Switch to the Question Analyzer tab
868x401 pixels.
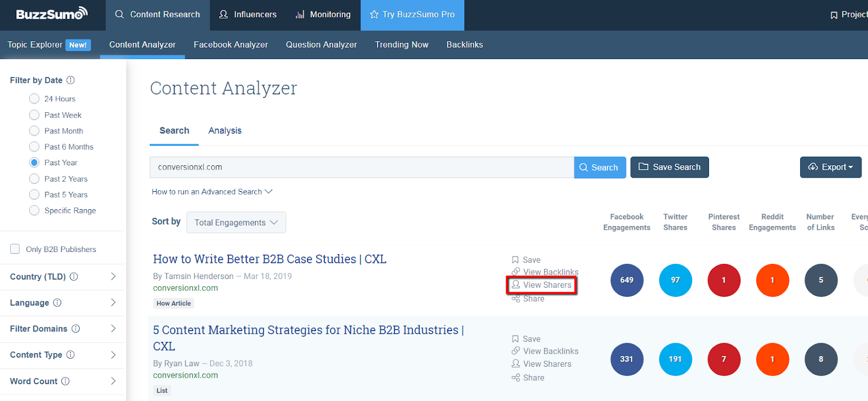tap(321, 44)
